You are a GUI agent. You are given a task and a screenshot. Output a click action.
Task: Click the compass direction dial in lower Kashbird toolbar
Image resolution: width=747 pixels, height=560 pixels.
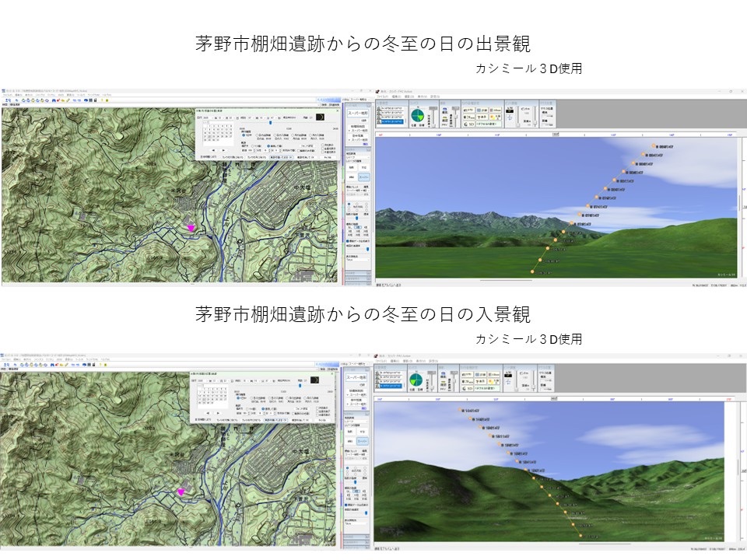(x=416, y=380)
